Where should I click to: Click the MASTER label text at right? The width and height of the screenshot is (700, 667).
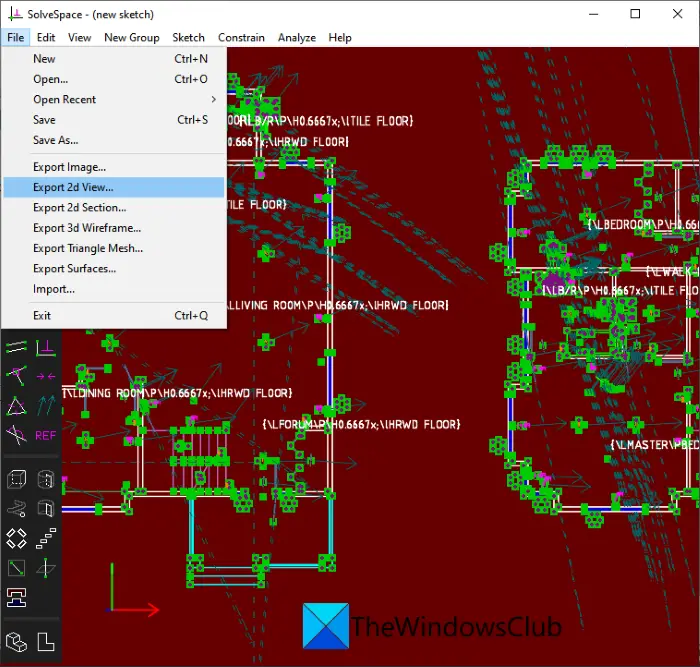point(654,445)
